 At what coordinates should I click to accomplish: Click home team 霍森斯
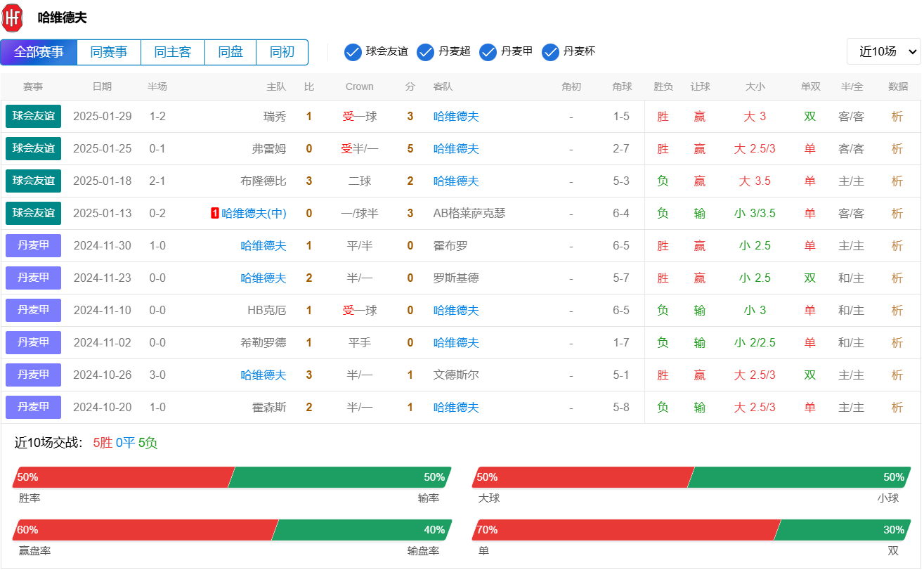(x=269, y=407)
